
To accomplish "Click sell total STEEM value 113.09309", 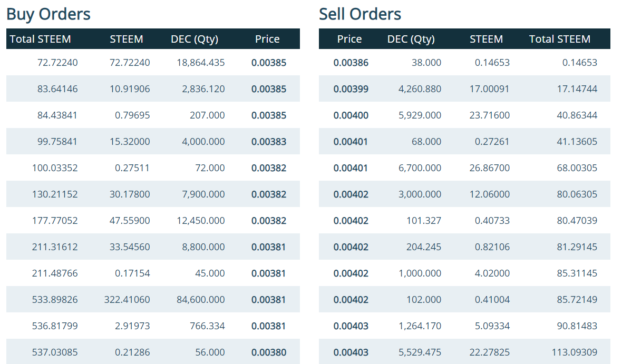I will [x=575, y=352].
